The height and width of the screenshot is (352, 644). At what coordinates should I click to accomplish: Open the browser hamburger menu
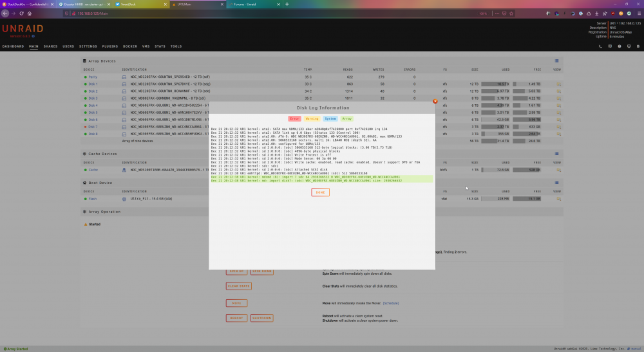(x=639, y=13)
